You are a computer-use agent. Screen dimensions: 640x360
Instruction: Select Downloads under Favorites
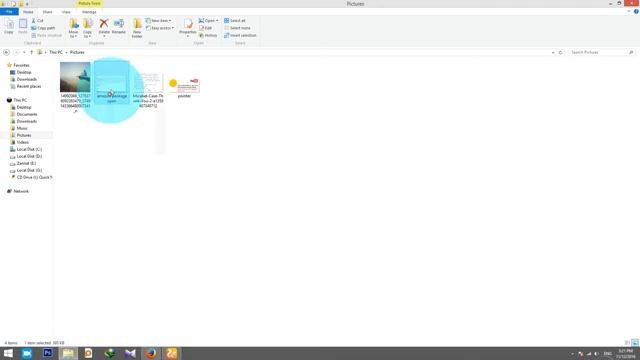coord(27,79)
